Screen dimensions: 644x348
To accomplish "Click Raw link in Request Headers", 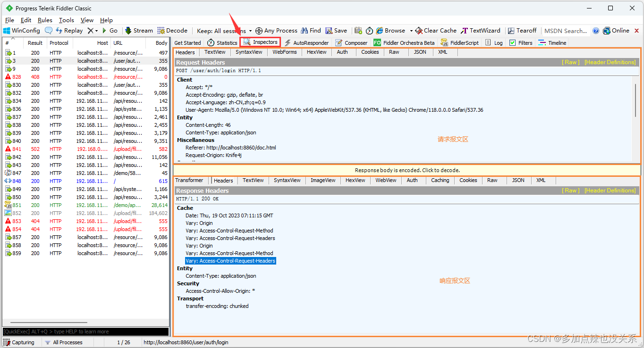I will 571,62.
